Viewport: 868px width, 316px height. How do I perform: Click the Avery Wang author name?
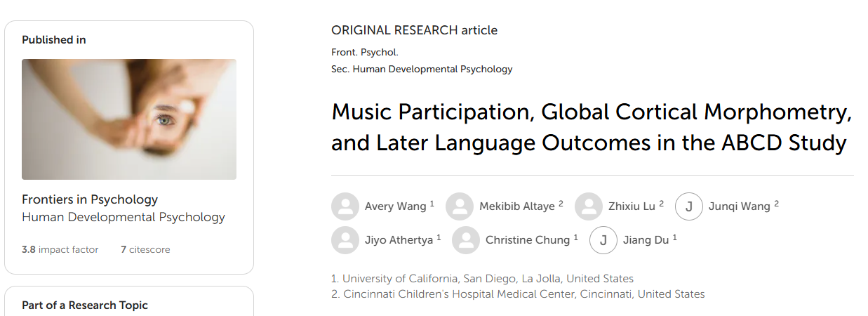click(x=395, y=206)
